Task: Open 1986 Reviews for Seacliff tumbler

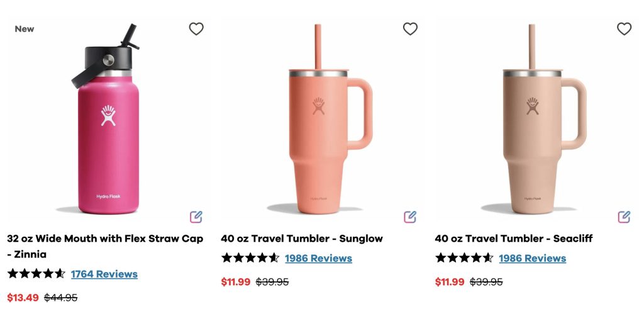Action: pos(532,258)
